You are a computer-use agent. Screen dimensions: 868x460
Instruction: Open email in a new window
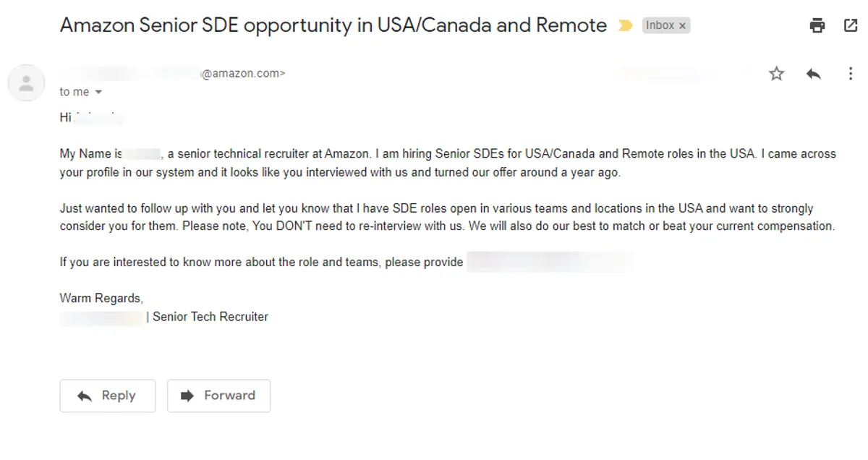pos(851,26)
